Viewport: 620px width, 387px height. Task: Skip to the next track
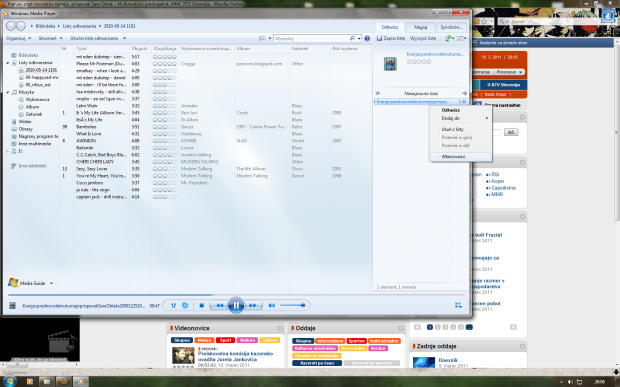[x=253, y=306]
